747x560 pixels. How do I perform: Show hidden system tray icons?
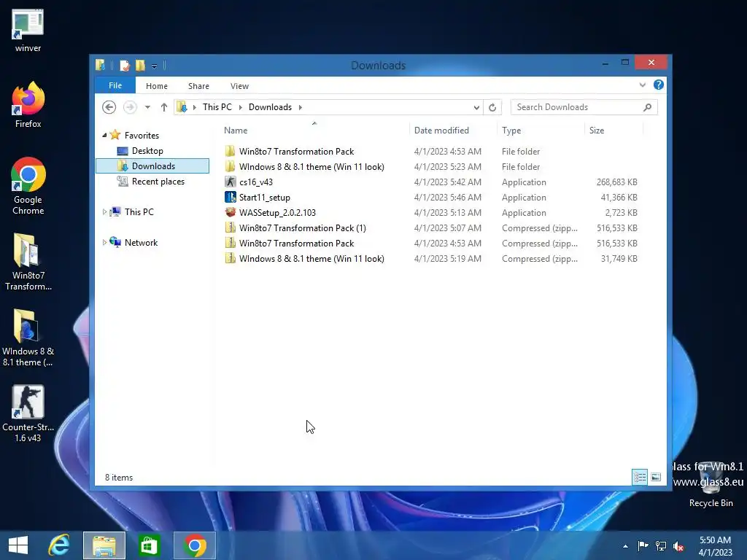click(625, 546)
